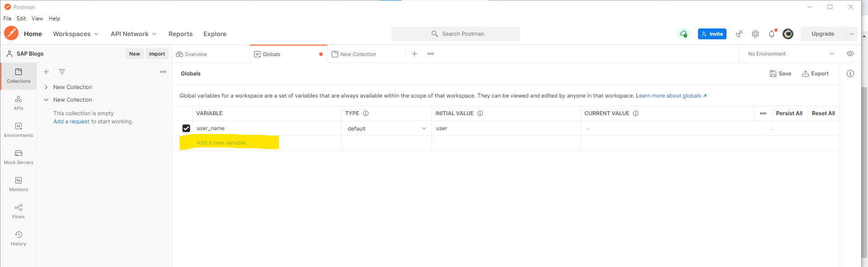The width and height of the screenshot is (868, 267).
Task: Click the cloud sync status icon
Action: (683, 34)
